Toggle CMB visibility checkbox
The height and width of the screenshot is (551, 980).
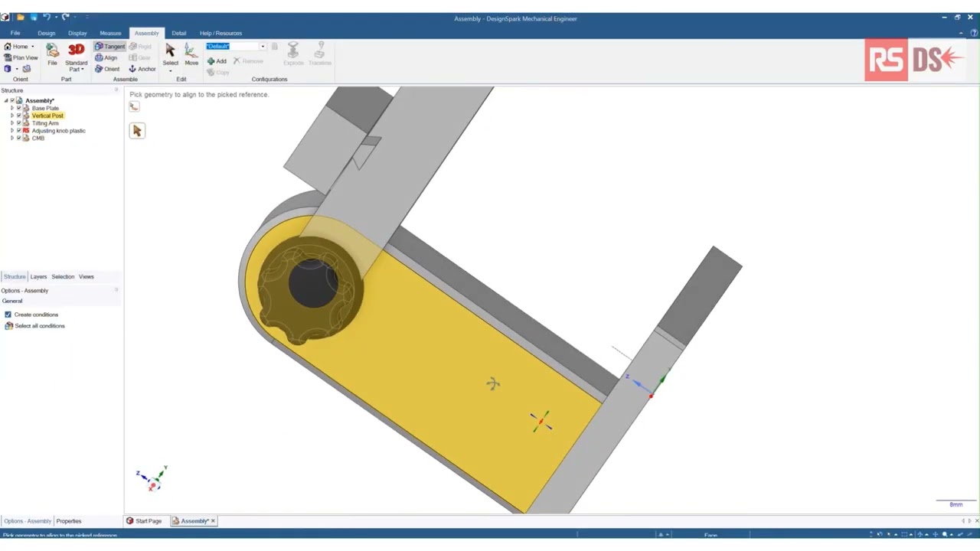(19, 138)
